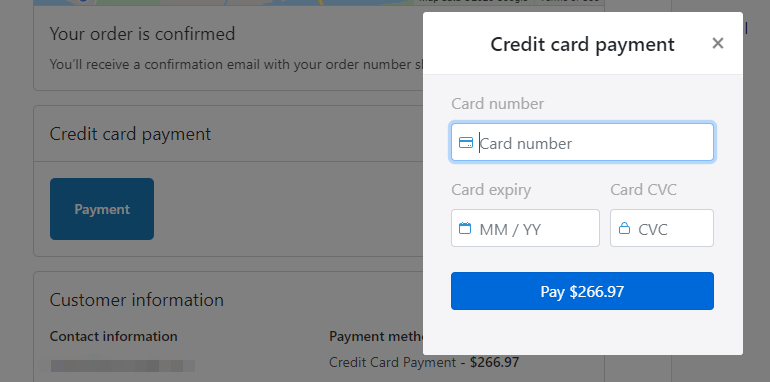Click the dark blue Payment button
The height and width of the screenshot is (382, 770).
(102, 209)
